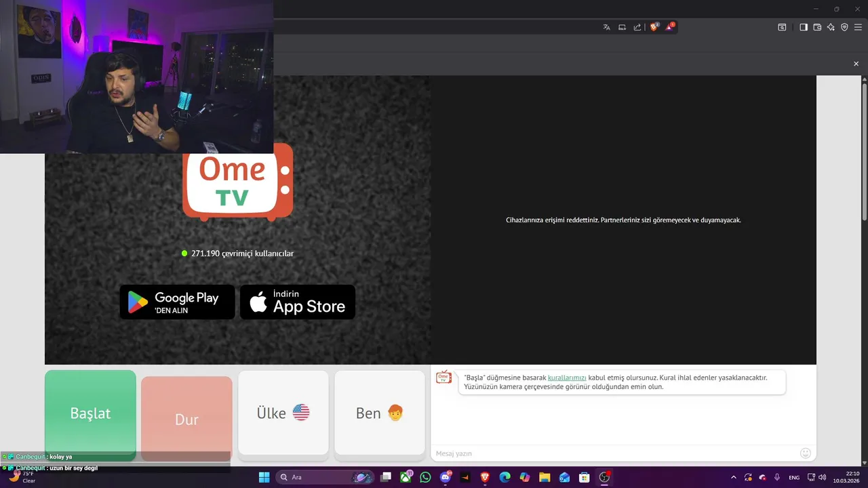Click the streamer webcam overlay
This screenshot has height=488, width=868.
[x=137, y=77]
